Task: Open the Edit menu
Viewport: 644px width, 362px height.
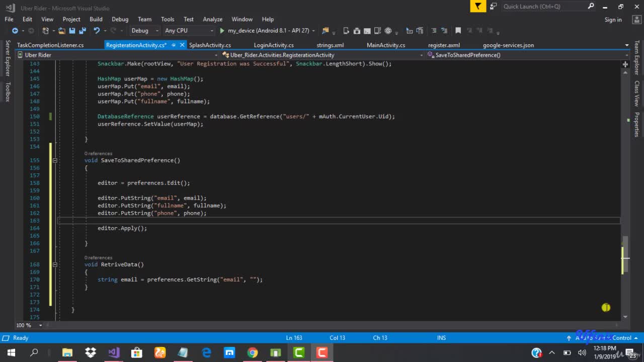Action: tap(27, 19)
